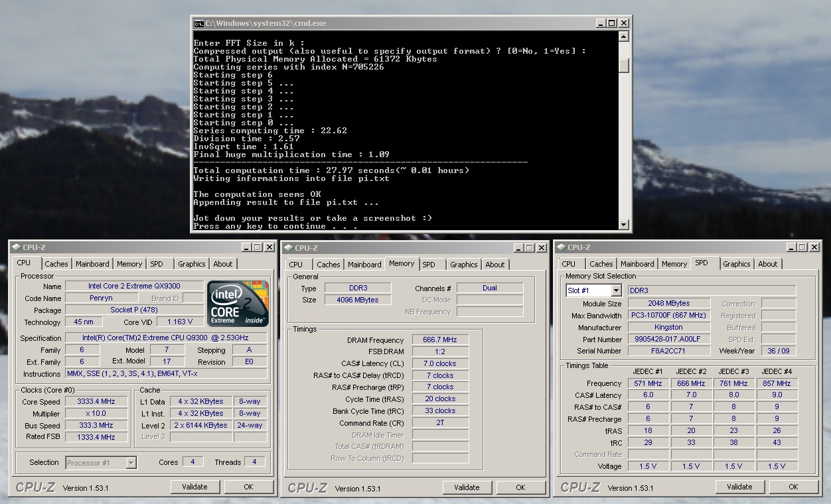Open Caches tab in the CPU-Z SPD window

coord(601,264)
